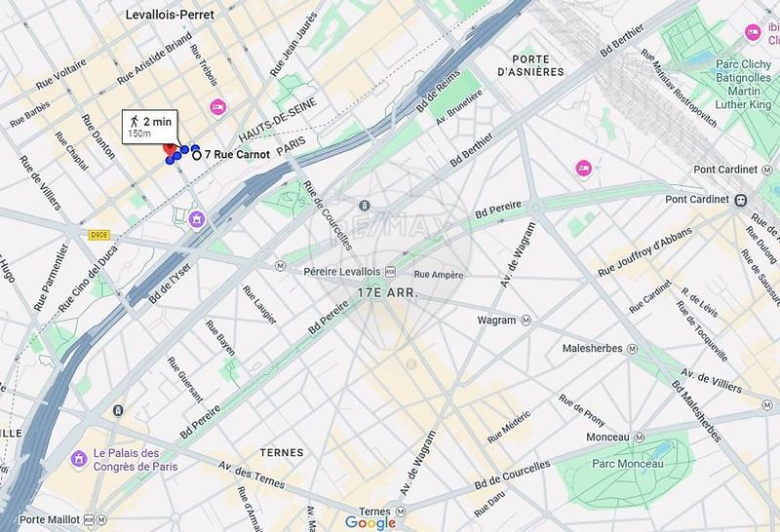Click the Google logo link

click(370, 522)
